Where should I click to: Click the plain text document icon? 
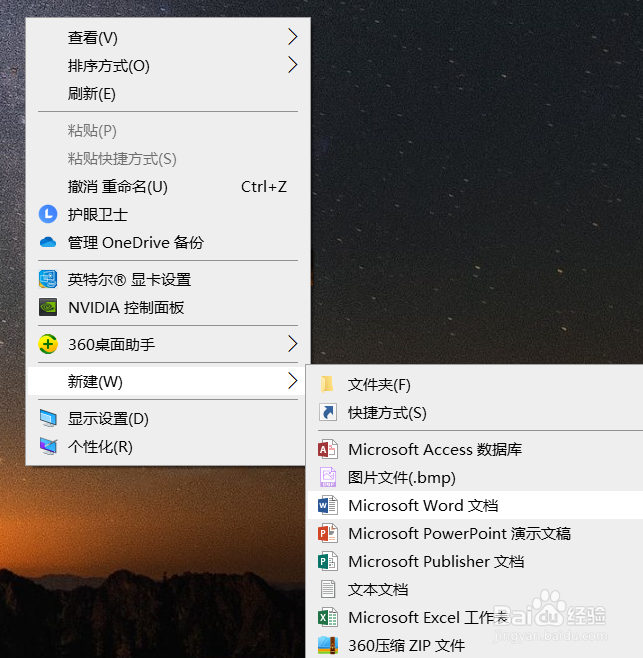[328, 589]
